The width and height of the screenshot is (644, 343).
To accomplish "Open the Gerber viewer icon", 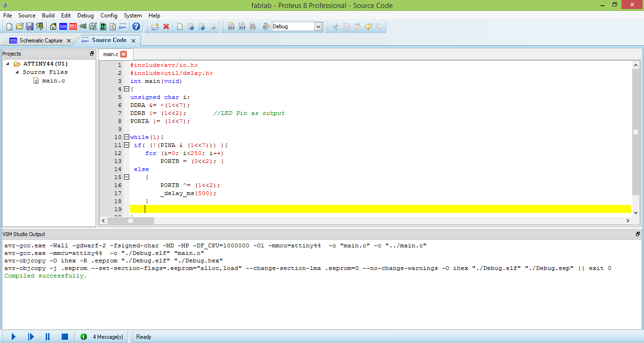I will coord(93,26).
